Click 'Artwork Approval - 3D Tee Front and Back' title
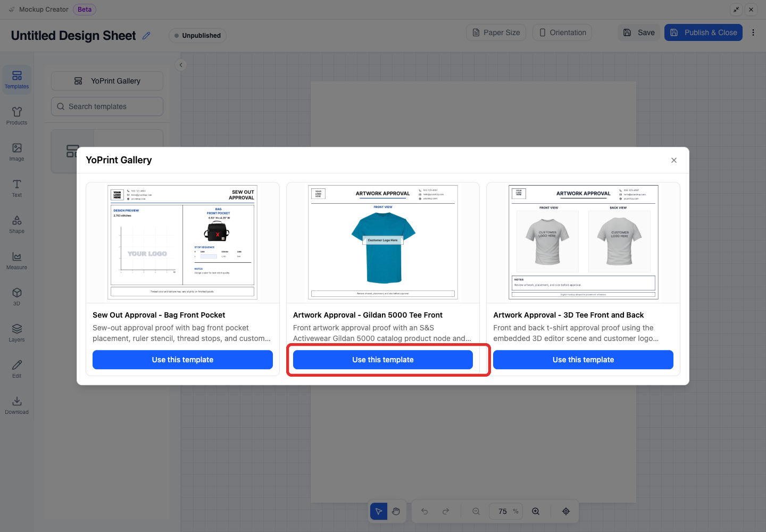 568,315
